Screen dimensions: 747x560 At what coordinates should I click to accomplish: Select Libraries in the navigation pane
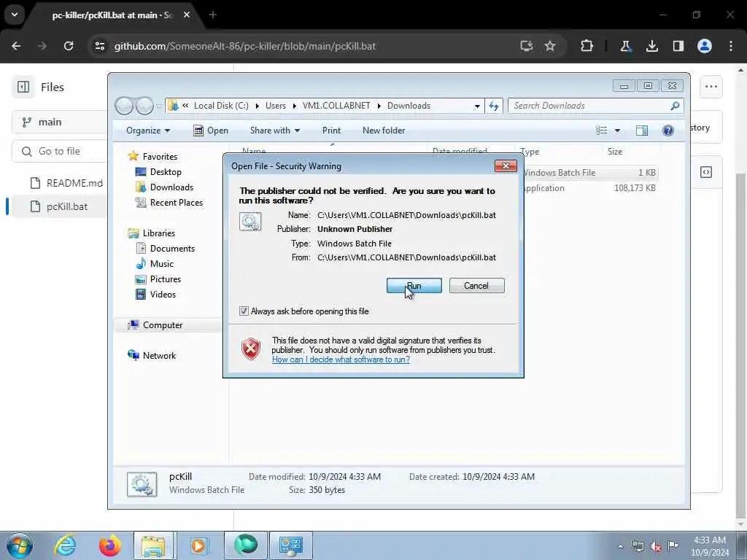pos(158,233)
